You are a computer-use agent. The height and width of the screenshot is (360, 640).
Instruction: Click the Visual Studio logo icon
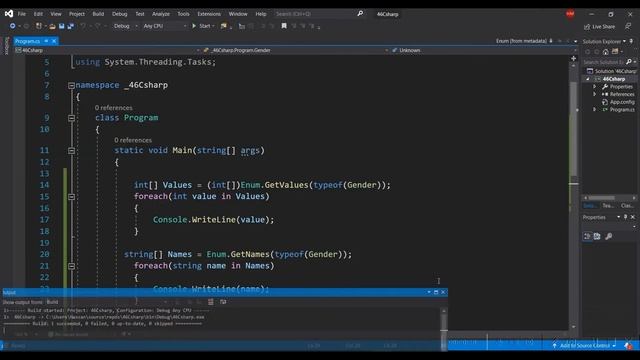coord(9,14)
